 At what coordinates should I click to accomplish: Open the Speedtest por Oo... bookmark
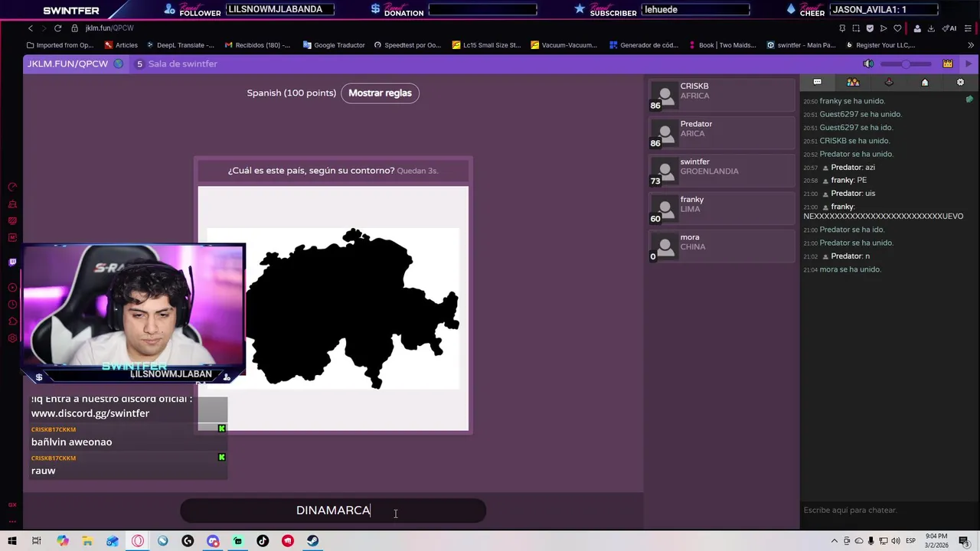tap(407, 45)
